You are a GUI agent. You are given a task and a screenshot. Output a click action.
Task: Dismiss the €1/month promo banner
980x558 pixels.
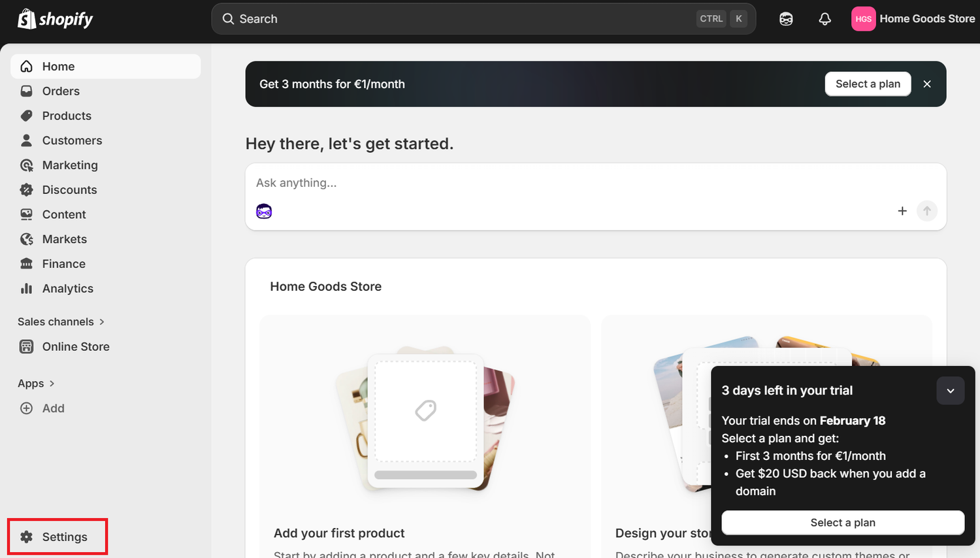[927, 84]
